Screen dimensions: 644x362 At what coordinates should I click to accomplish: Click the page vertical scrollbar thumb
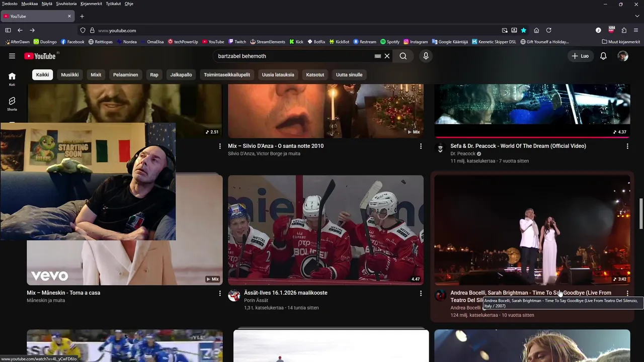pos(641,214)
